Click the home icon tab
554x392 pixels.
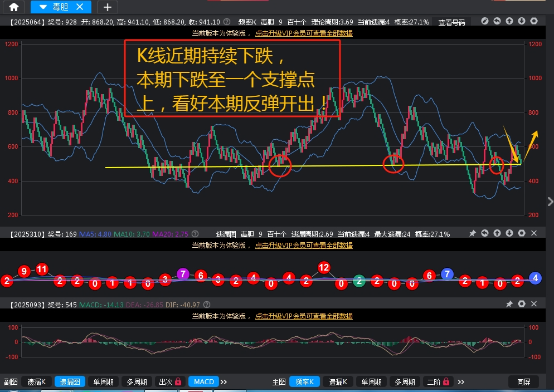click(14, 7)
